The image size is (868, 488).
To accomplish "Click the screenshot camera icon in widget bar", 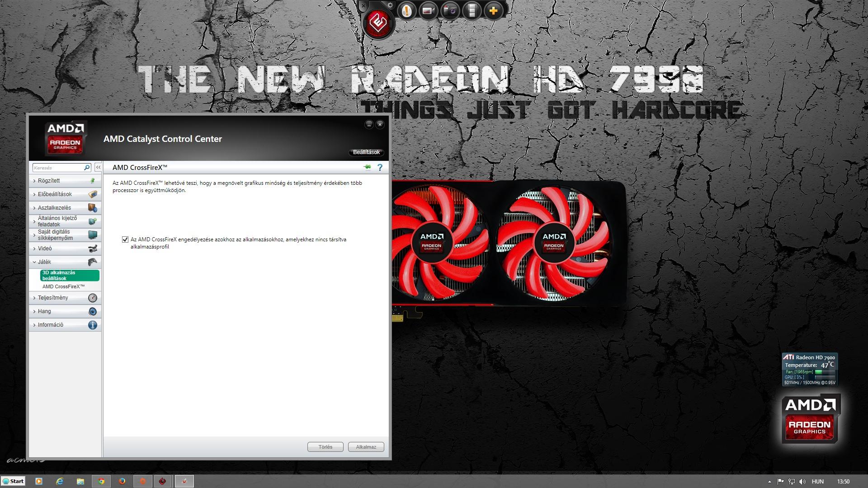I will pyautogui.click(x=450, y=10).
